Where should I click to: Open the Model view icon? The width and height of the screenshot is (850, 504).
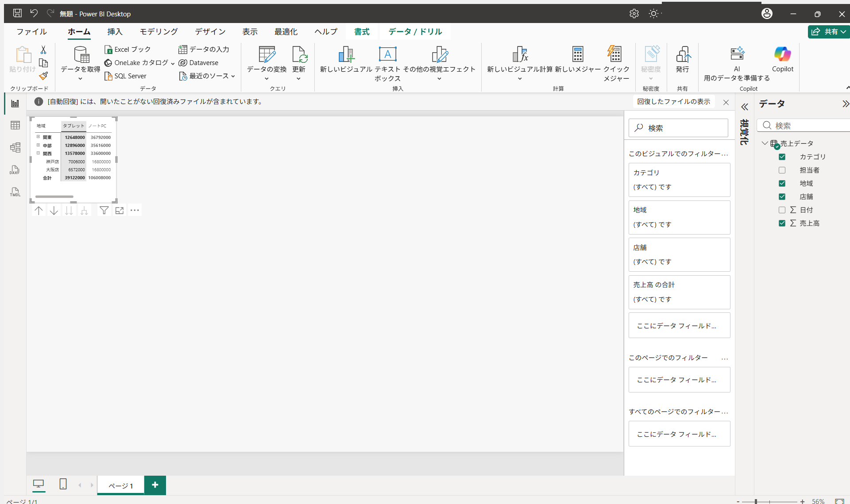(x=15, y=147)
